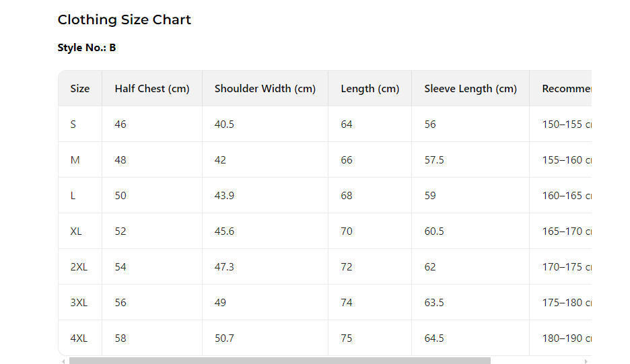Viewport: 630px width, 364px height.
Task: Select the 54 half chest cell for 2XL
Action: 120,267
